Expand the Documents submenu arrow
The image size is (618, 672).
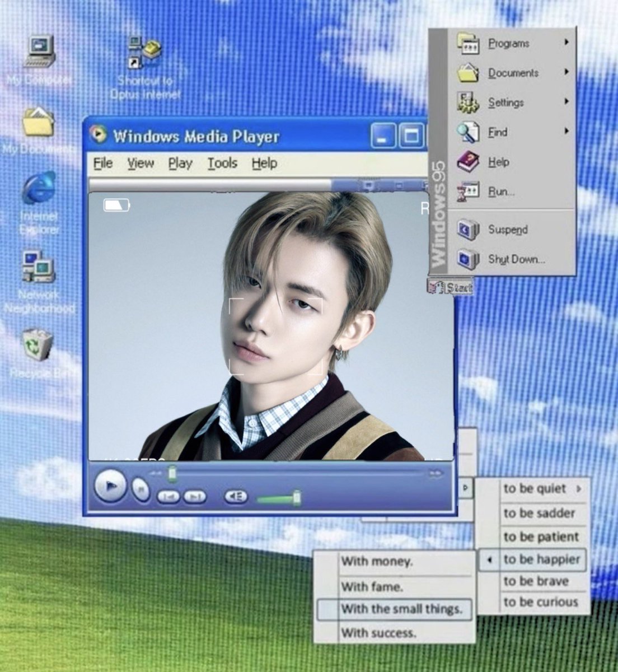(x=566, y=72)
